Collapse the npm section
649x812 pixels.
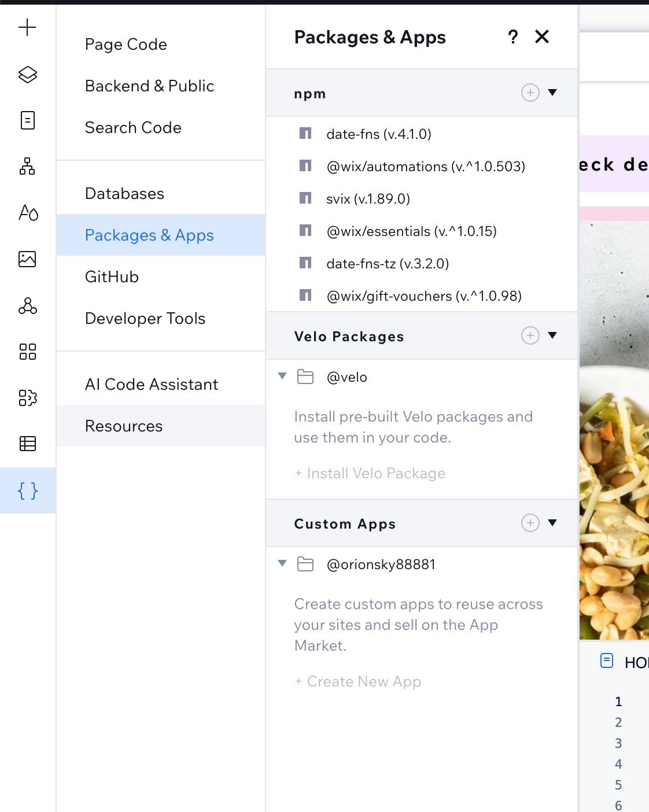552,93
